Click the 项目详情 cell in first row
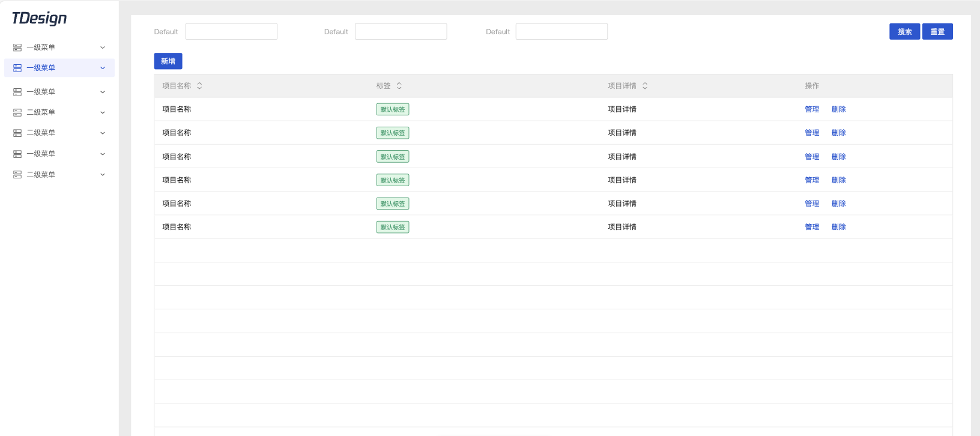This screenshot has width=980, height=436. [x=622, y=109]
